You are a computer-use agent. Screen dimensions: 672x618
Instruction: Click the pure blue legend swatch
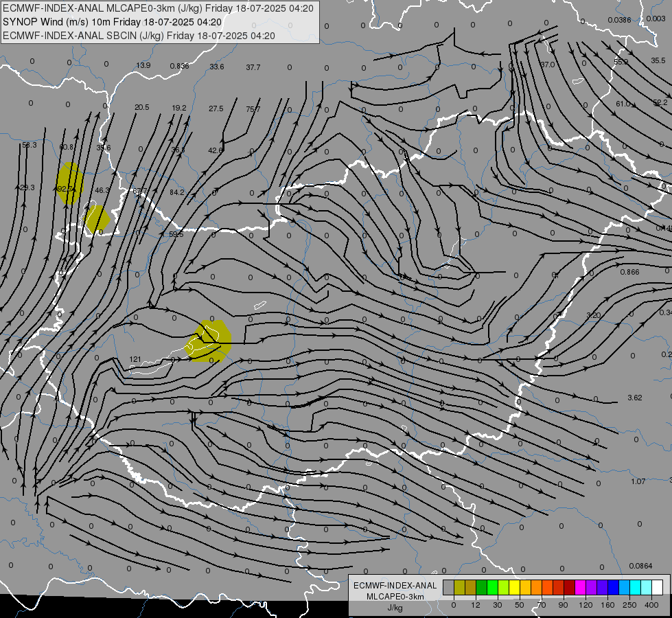[x=613, y=587]
